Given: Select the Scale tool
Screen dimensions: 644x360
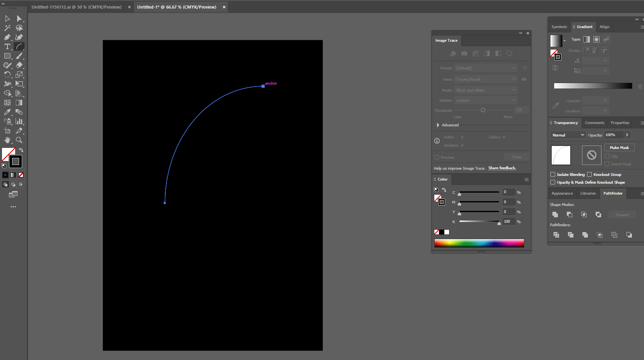Looking at the screenshot, I should coord(19,74).
